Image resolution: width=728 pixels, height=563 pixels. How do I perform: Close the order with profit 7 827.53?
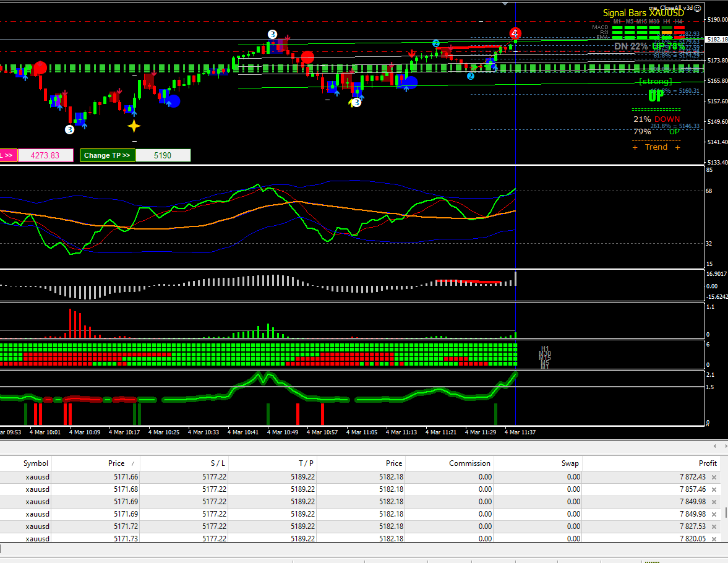tap(714, 526)
